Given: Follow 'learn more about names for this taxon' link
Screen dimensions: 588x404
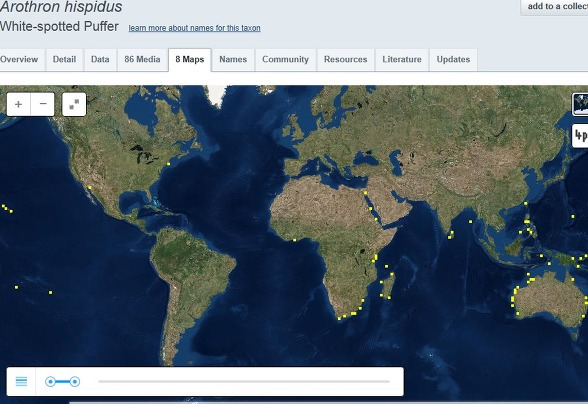Looking at the screenshot, I should tap(194, 28).
